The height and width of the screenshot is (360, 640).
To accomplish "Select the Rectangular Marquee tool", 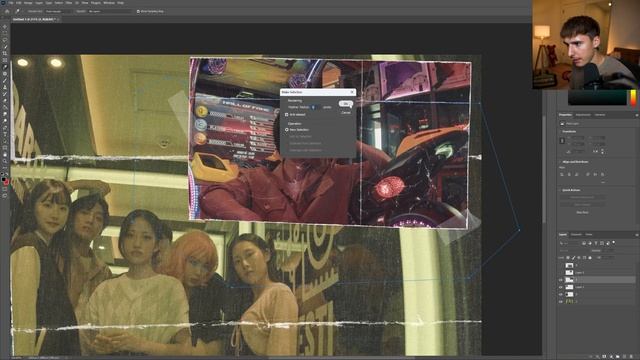I will point(4,33).
